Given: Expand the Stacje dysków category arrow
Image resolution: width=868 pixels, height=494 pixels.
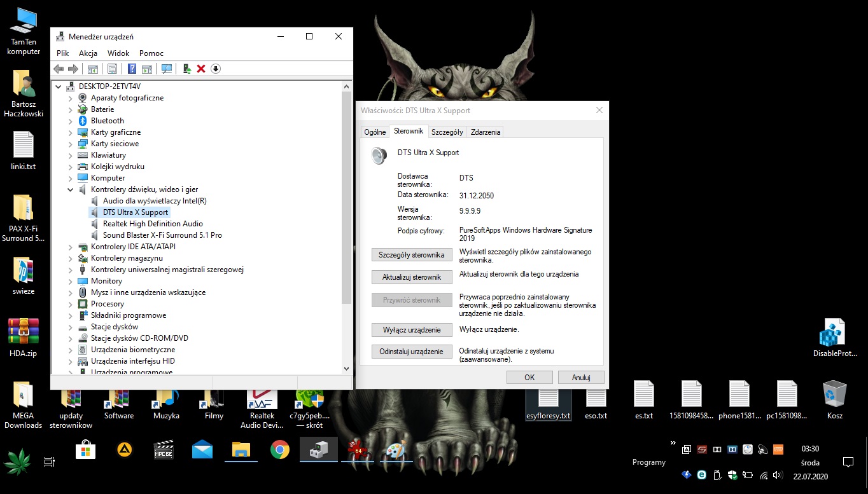Looking at the screenshot, I should (71, 327).
